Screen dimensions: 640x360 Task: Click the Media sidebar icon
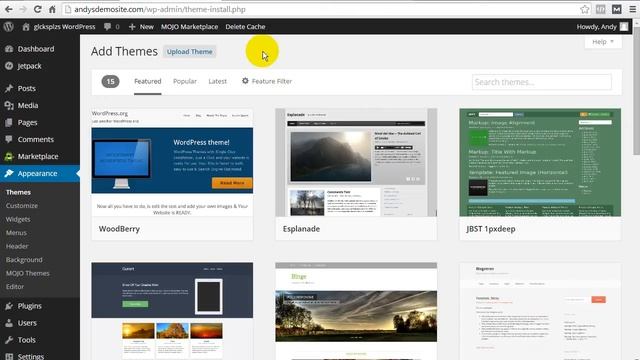(9, 105)
